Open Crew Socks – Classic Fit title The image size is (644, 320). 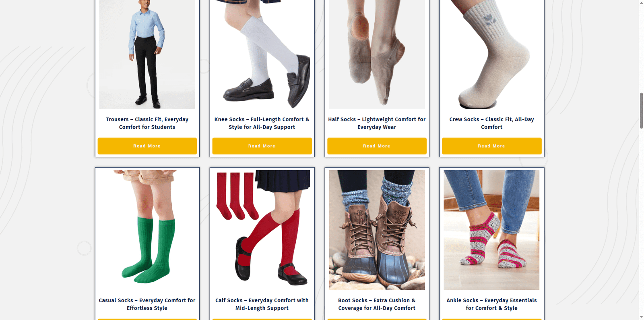pos(491,123)
